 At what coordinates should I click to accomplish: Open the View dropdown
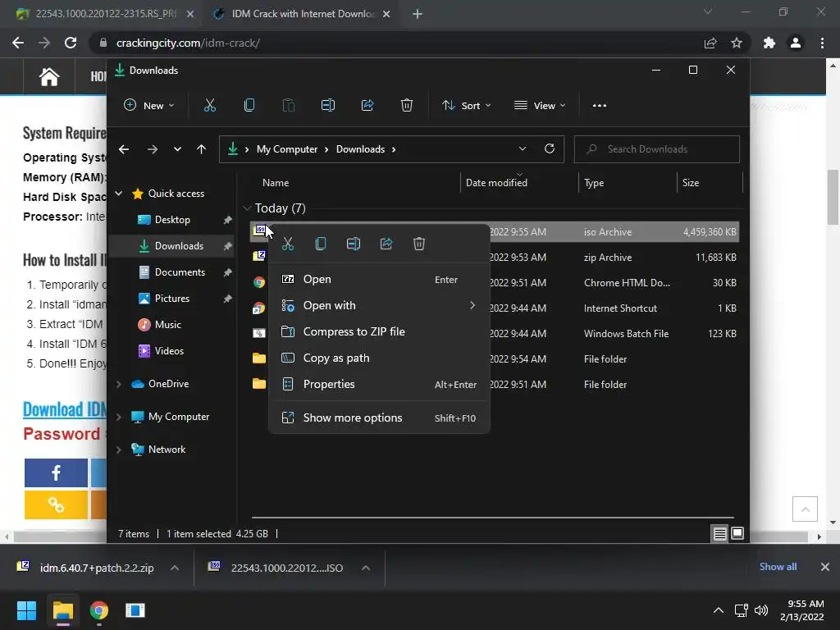(540, 106)
